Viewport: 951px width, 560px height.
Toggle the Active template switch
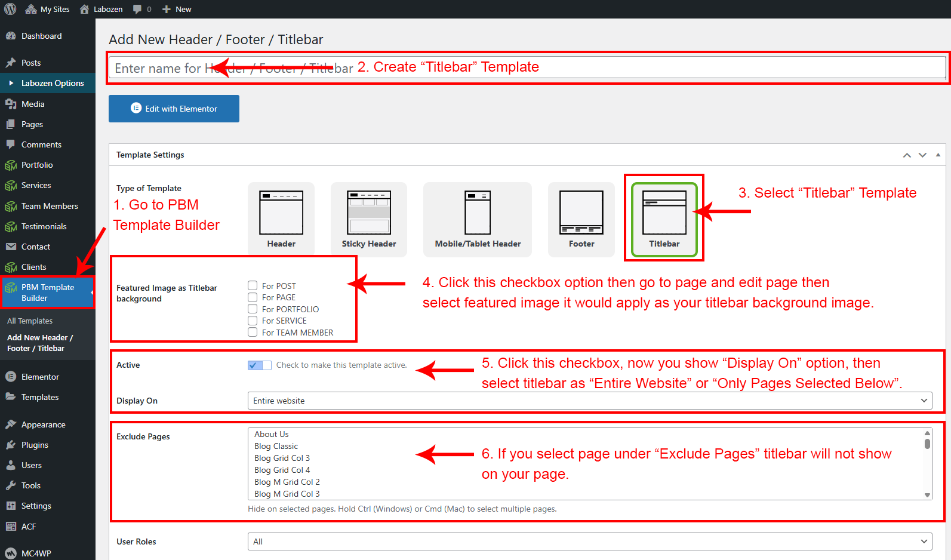coord(259,365)
